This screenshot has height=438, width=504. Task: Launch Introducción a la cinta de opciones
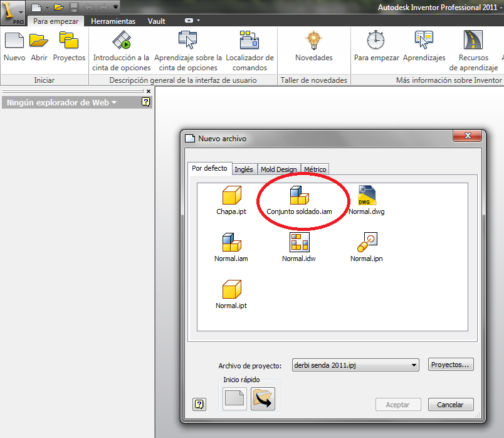coord(121,51)
